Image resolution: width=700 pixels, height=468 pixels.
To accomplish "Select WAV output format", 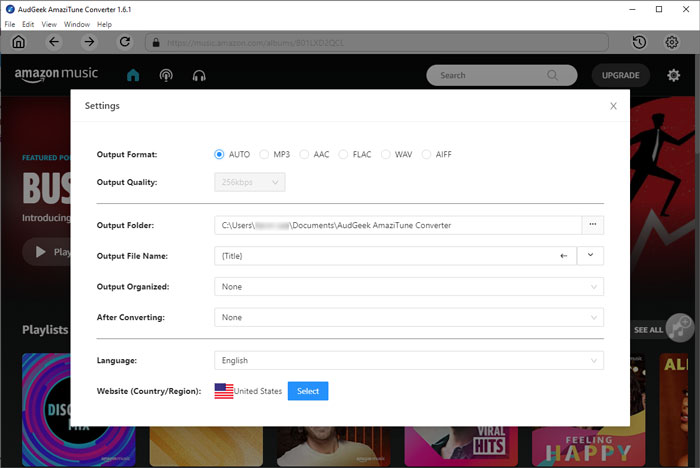I will (386, 155).
